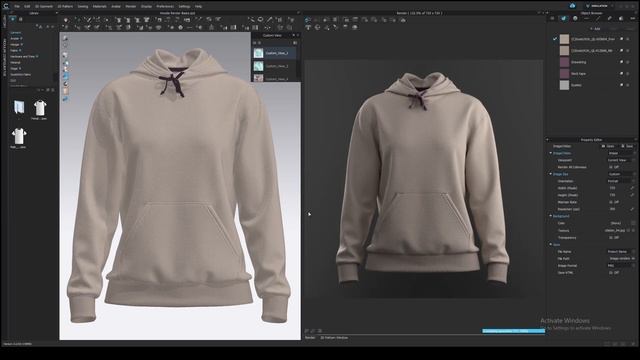Open the Sewing menu

coord(83,6)
